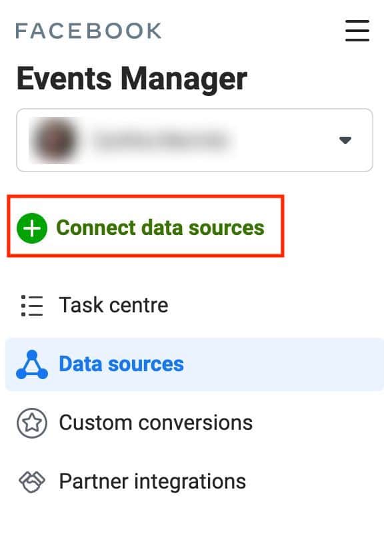Open the Task centre section
Viewport: 392px width, 550px height.
(x=113, y=305)
